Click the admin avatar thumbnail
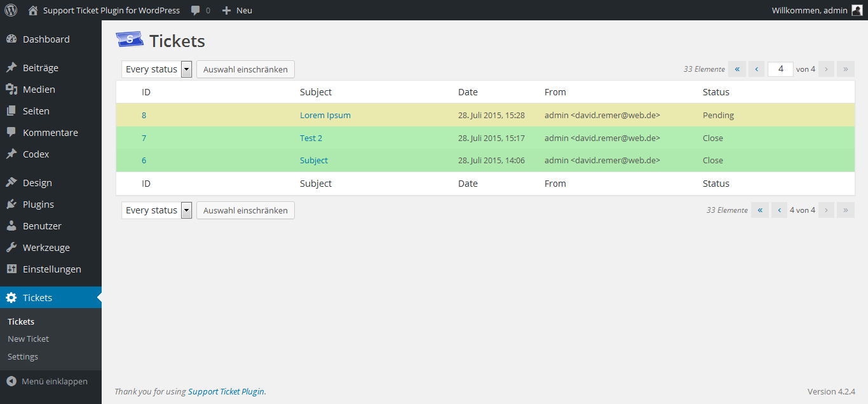This screenshot has width=868, height=404. 857,10
